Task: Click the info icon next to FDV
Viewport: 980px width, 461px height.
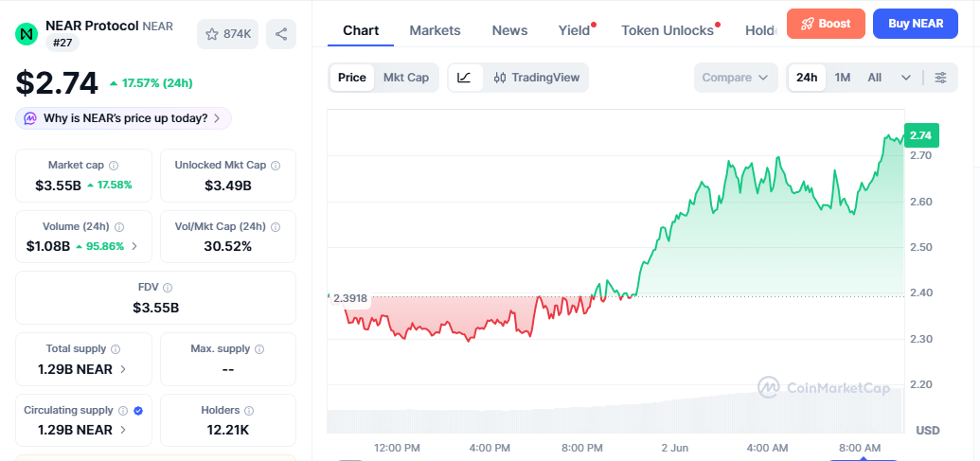Action: point(168,288)
